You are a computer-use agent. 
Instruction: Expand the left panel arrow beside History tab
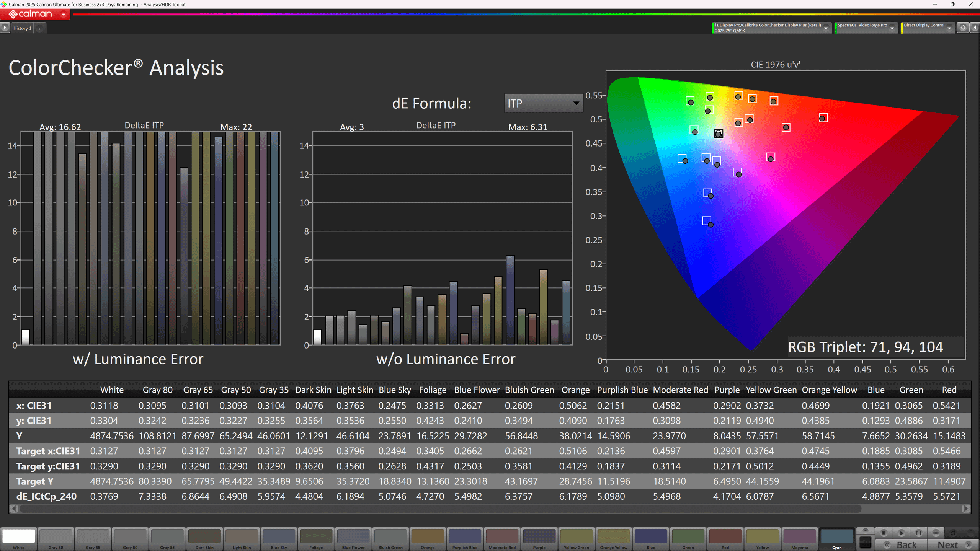[x=5, y=28]
